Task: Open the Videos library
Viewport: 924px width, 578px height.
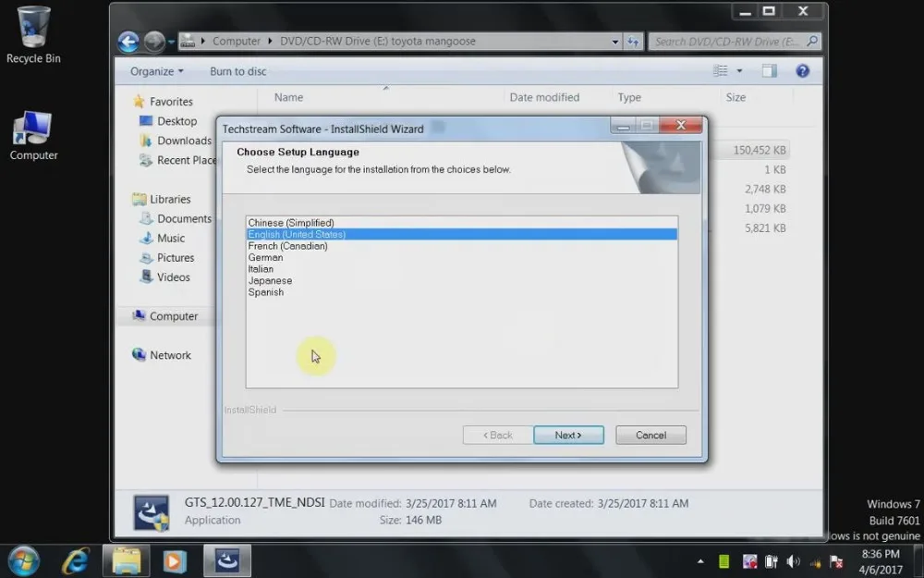Action: pos(165,277)
